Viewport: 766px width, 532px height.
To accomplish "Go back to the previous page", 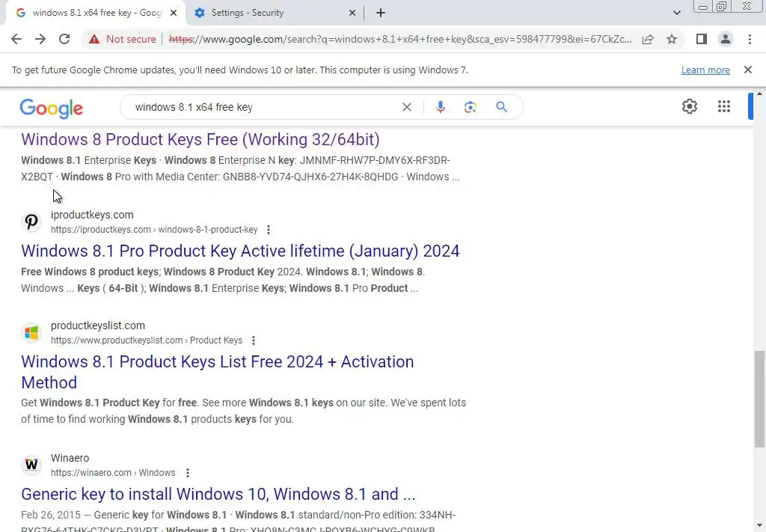I will (16, 39).
